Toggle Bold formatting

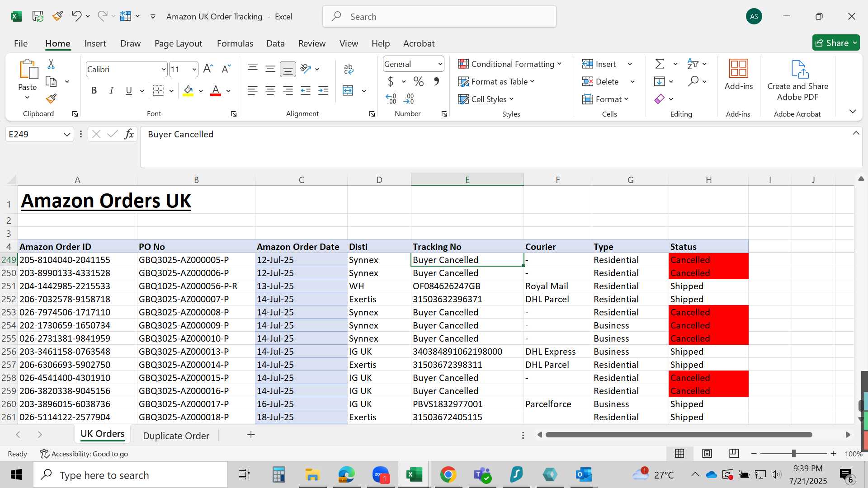click(x=94, y=91)
